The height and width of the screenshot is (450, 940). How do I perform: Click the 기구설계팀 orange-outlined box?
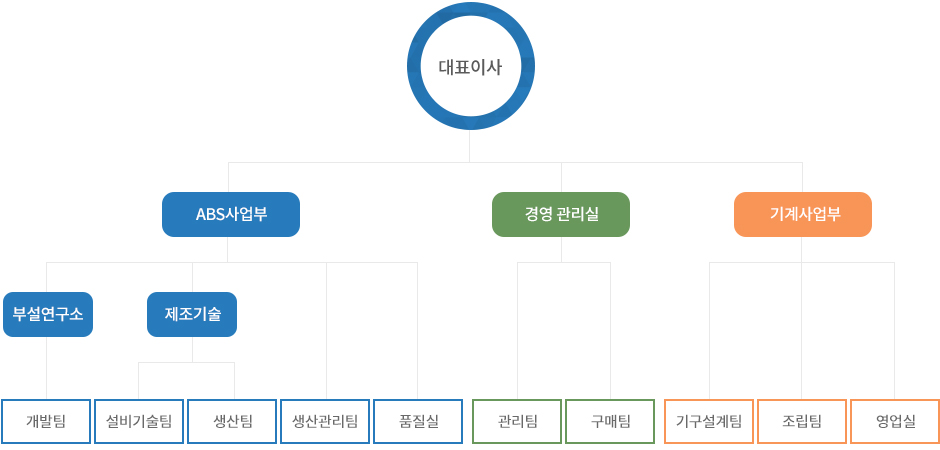(x=709, y=421)
